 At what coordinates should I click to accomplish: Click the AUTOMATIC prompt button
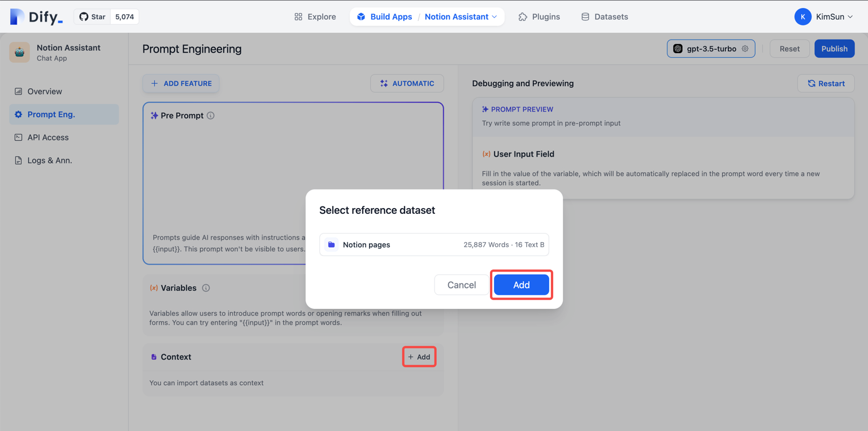pyautogui.click(x=407, y=83)
